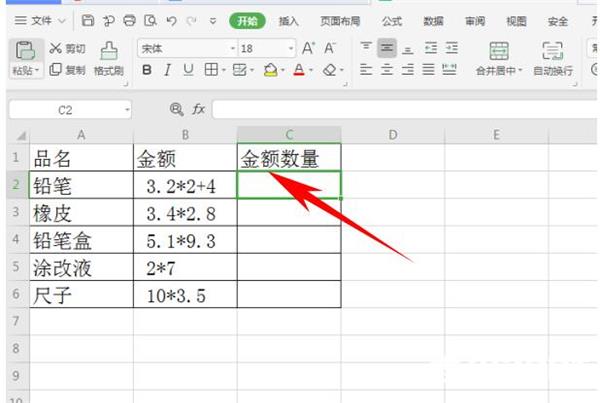Click cell containing 3.2*2+4
The width and height of the screenshot is (600, 403).
185,185
